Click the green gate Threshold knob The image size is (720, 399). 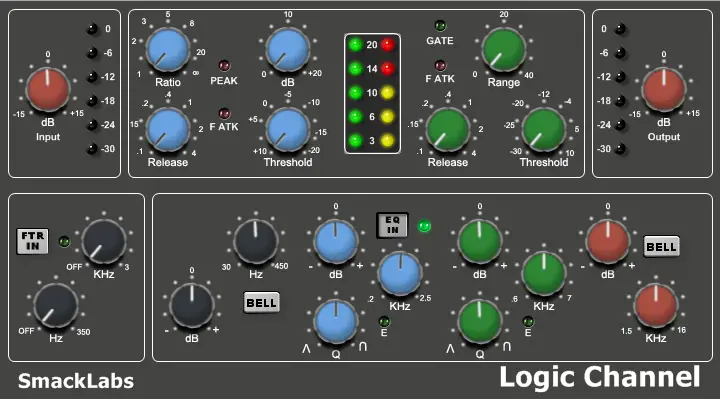tap(544, 130)
